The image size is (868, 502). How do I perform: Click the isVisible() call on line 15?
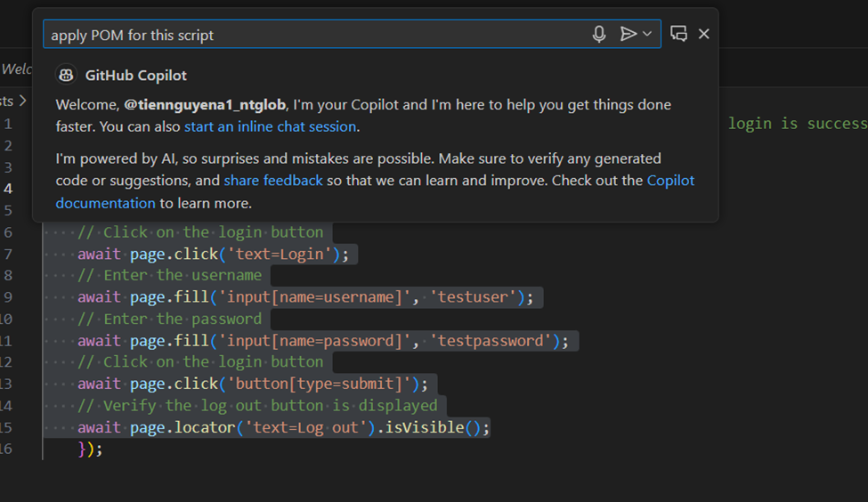427,427
